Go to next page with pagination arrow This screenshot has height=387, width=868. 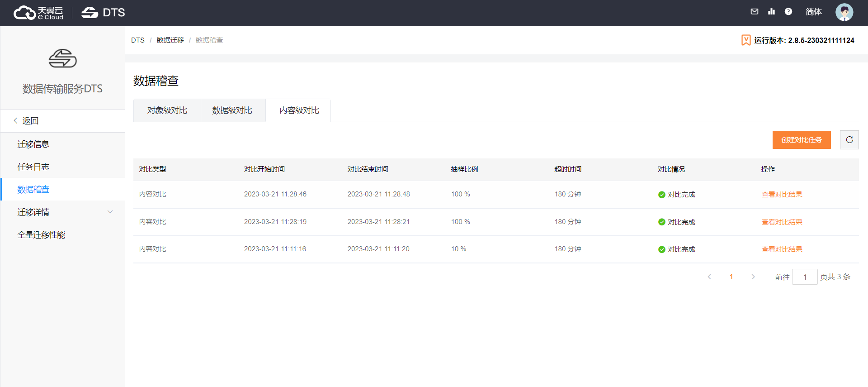point(753,277)
